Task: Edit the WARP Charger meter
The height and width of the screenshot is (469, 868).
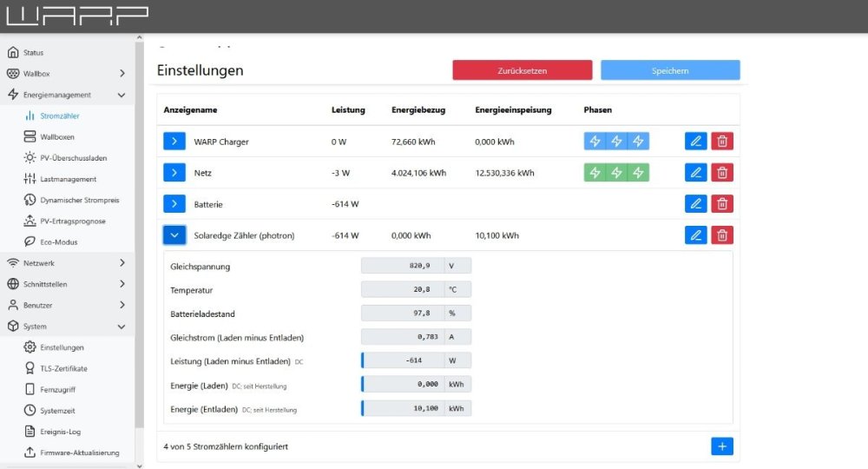Action: 696,142
